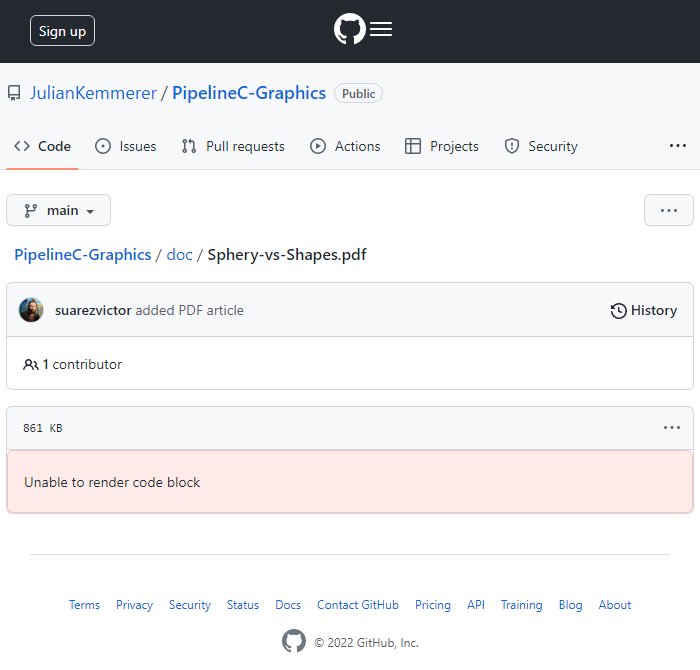Click the 861 KB file size text

43,428
